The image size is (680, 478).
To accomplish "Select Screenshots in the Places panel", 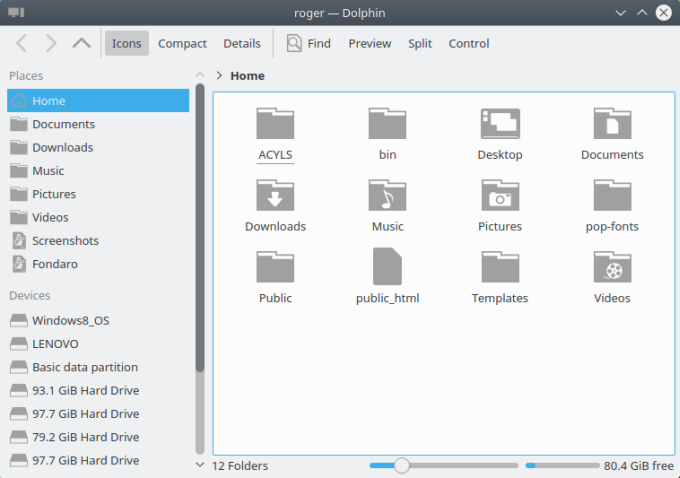I will pyautogui.click(x=65, y=241).
